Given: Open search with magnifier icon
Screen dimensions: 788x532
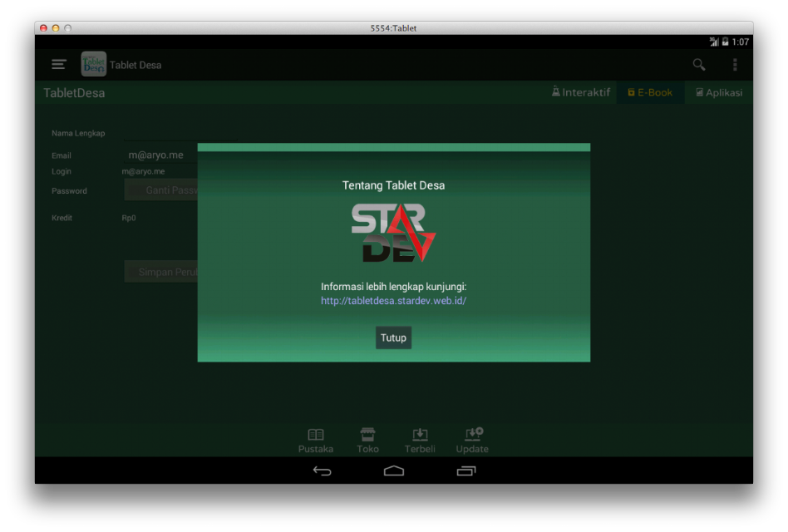Looking at the screenshot, I should 698,64.
